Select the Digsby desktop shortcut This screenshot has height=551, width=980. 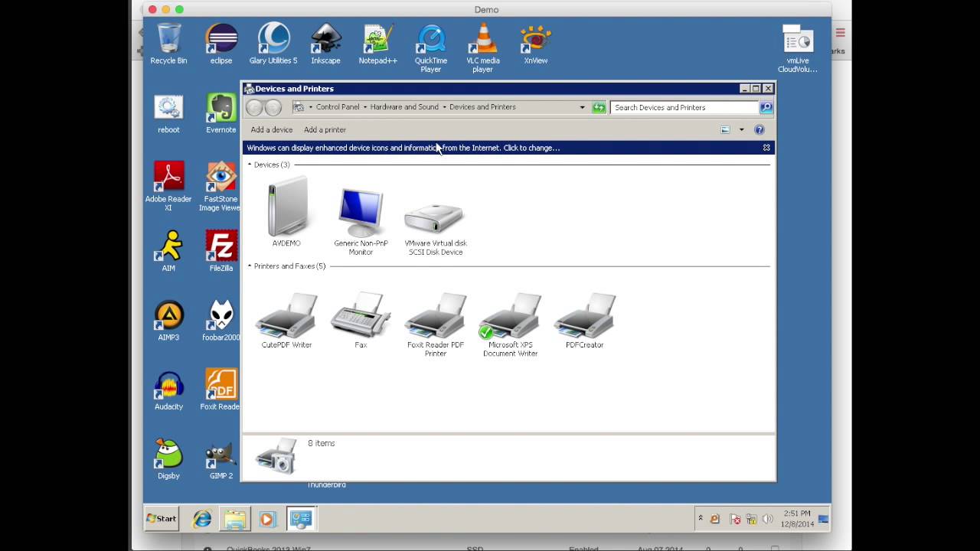(x=168, y=458)
